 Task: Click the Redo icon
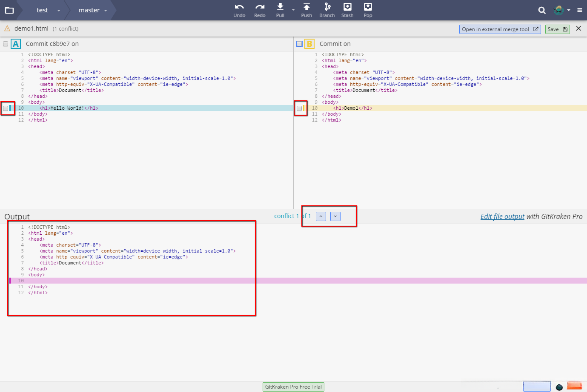[260, 8]
